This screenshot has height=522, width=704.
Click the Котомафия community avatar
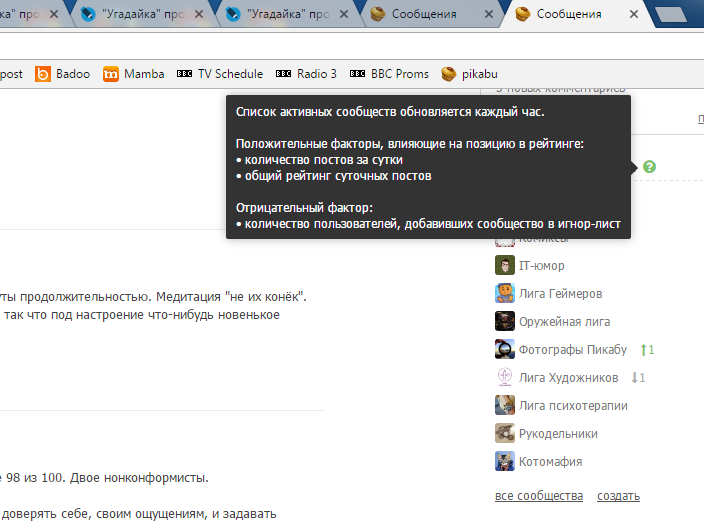[505, 462]
